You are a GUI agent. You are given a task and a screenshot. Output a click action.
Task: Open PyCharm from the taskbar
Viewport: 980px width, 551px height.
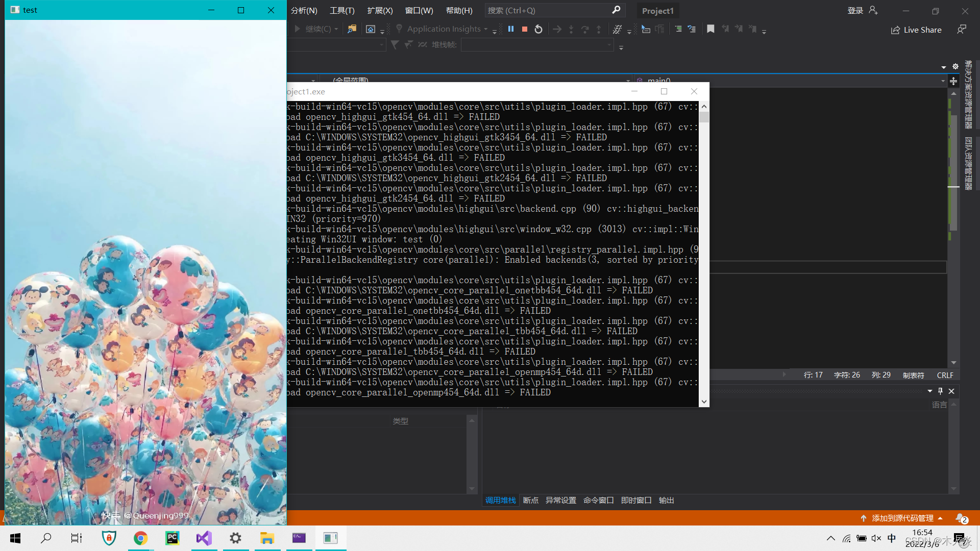(x=172, y=538)
